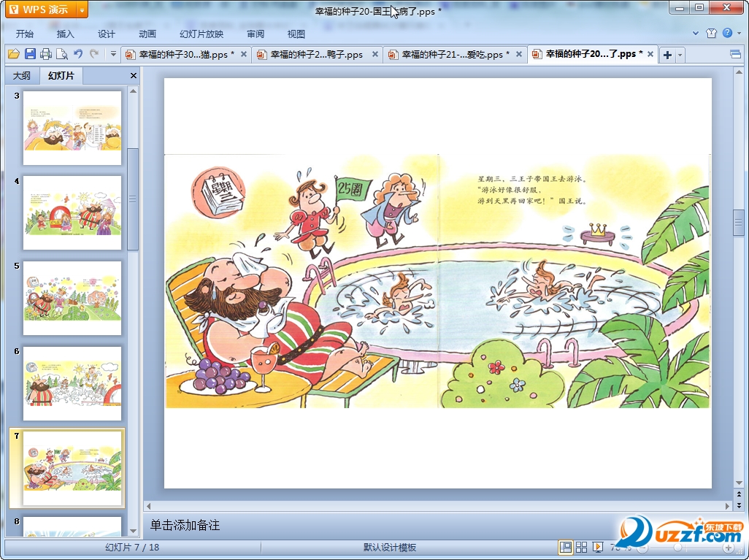Click the thumbnail pane scrollbar handle
The height and width of the screenshot is (560, 749).
click(133, 199)
